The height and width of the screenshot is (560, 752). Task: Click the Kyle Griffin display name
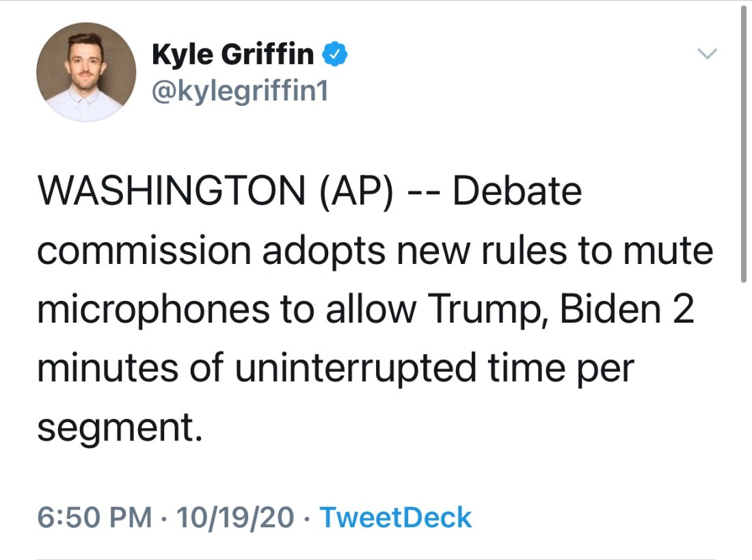(x=232, y=54)
